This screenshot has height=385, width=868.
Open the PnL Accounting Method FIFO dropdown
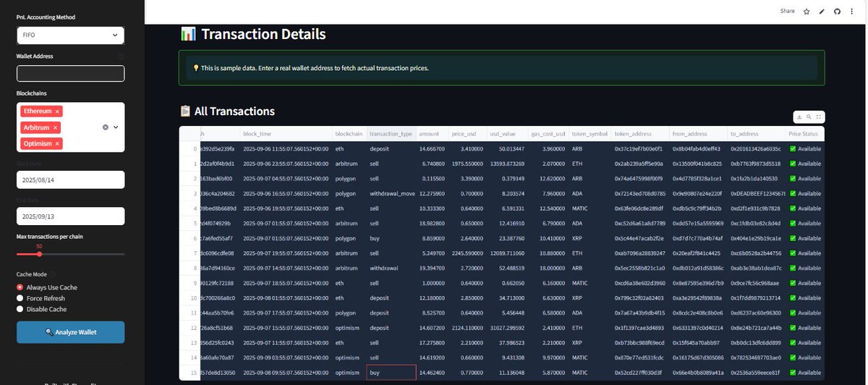[x=70, y=35]
